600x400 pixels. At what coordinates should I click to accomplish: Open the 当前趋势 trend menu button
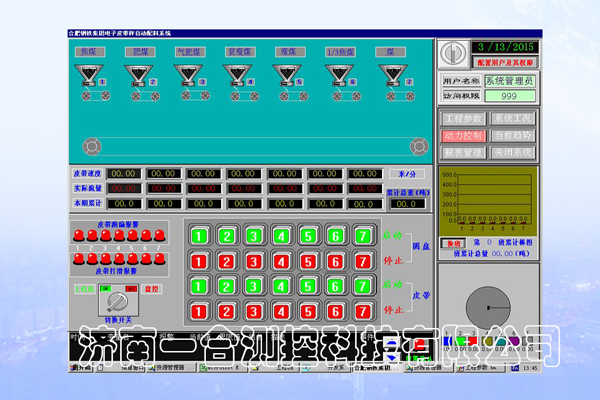(512, 135)
